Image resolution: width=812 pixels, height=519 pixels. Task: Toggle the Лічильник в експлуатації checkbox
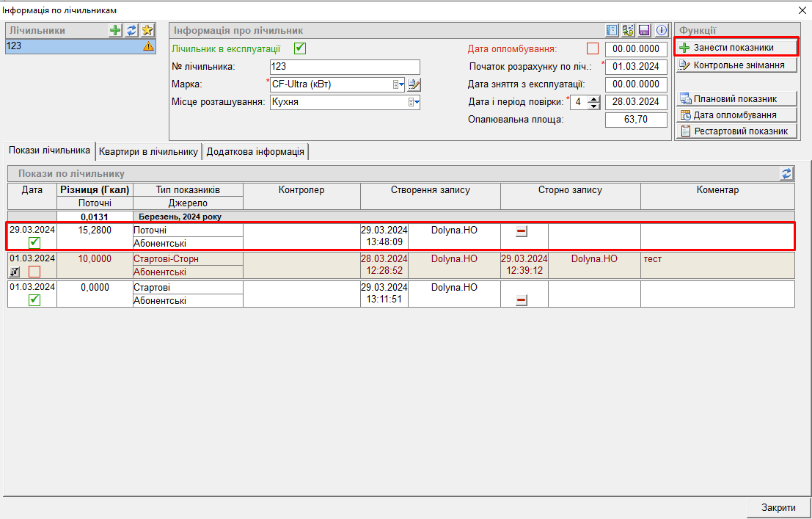coord(299,48)
